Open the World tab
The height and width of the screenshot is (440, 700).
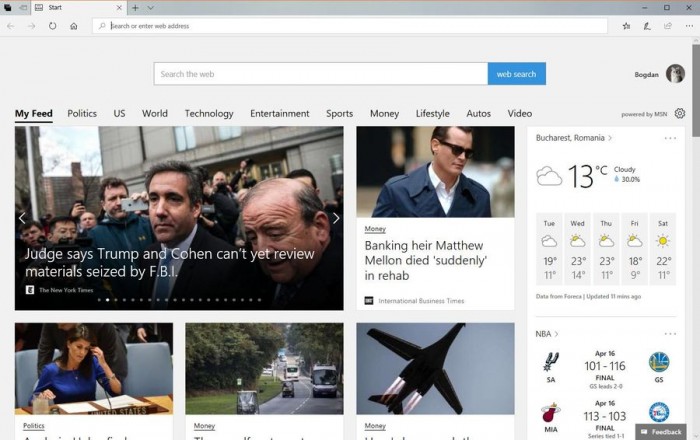click(155, 113)
